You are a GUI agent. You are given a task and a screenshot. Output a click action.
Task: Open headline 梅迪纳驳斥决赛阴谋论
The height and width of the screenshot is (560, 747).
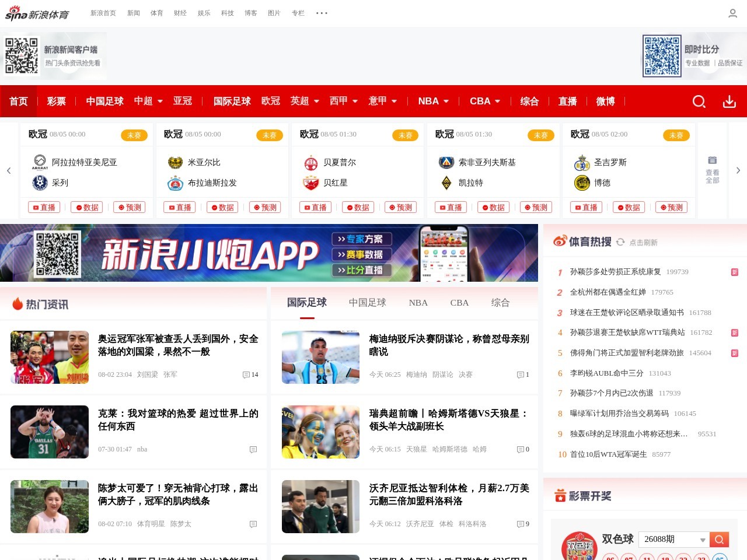tap(449, 345)
